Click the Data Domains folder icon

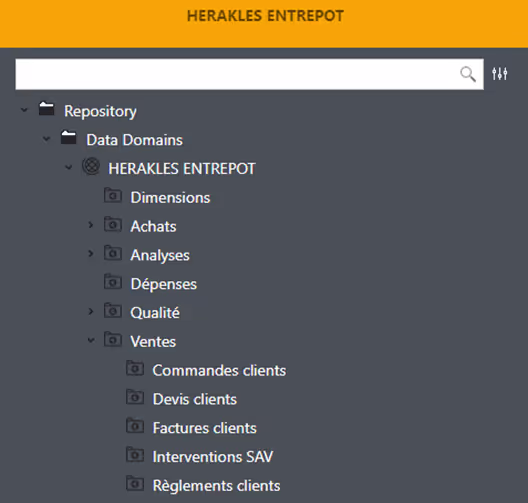68,138
